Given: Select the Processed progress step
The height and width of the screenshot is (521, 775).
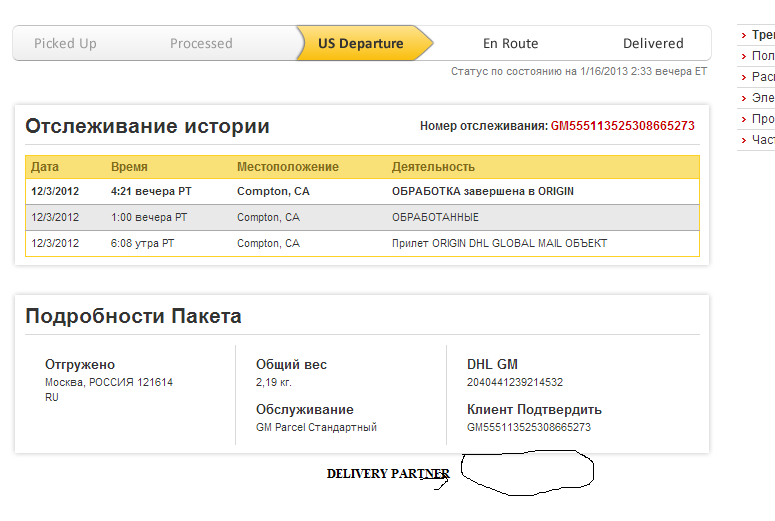Looking at the screenshot, I should pyautogui.click(x=201, y=44).
